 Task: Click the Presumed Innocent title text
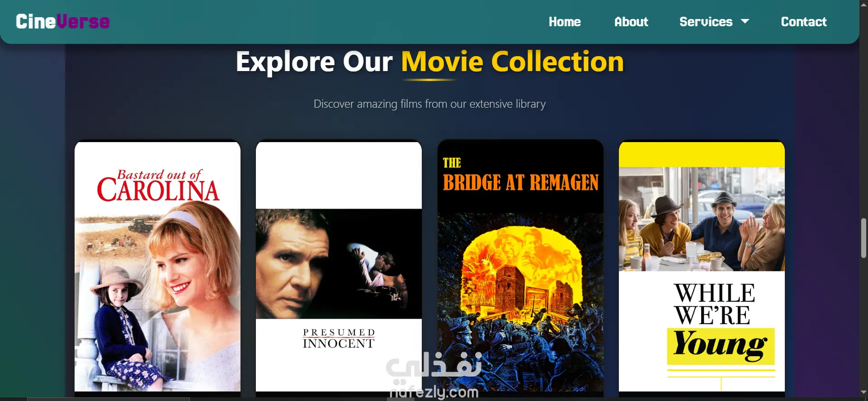(339, 339)
